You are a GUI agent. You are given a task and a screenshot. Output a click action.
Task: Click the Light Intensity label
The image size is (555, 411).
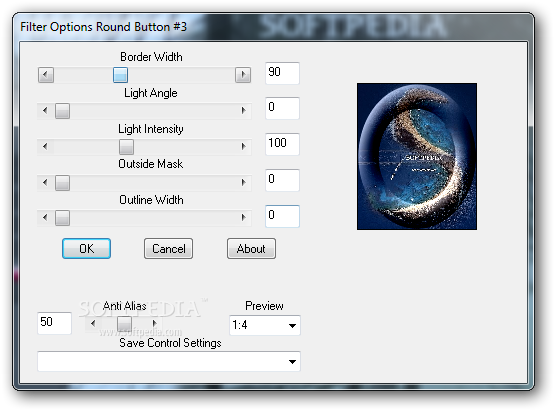point(151,129)
